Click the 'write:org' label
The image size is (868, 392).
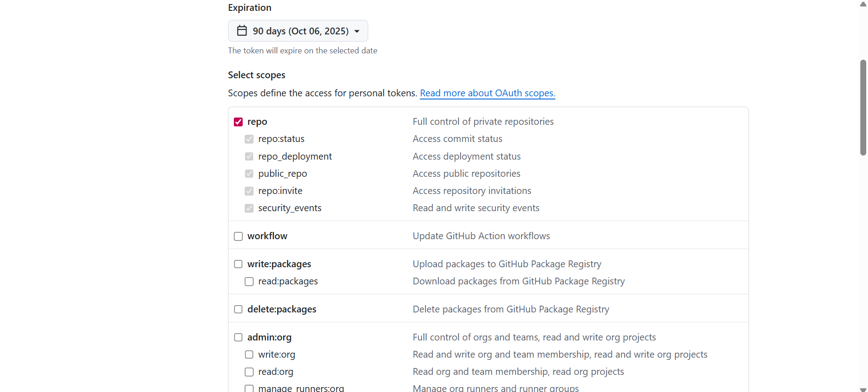pyautogui.click(x=277, y=354)
